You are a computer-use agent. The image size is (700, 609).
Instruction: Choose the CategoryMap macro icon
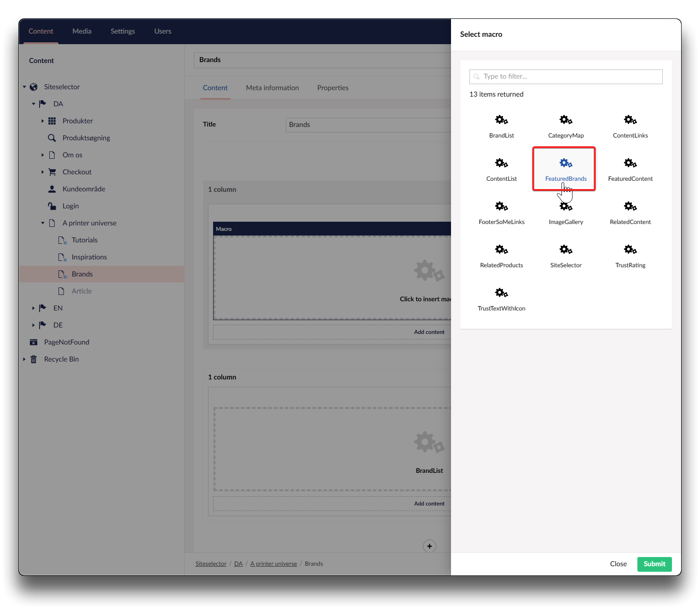pos(566,121)
